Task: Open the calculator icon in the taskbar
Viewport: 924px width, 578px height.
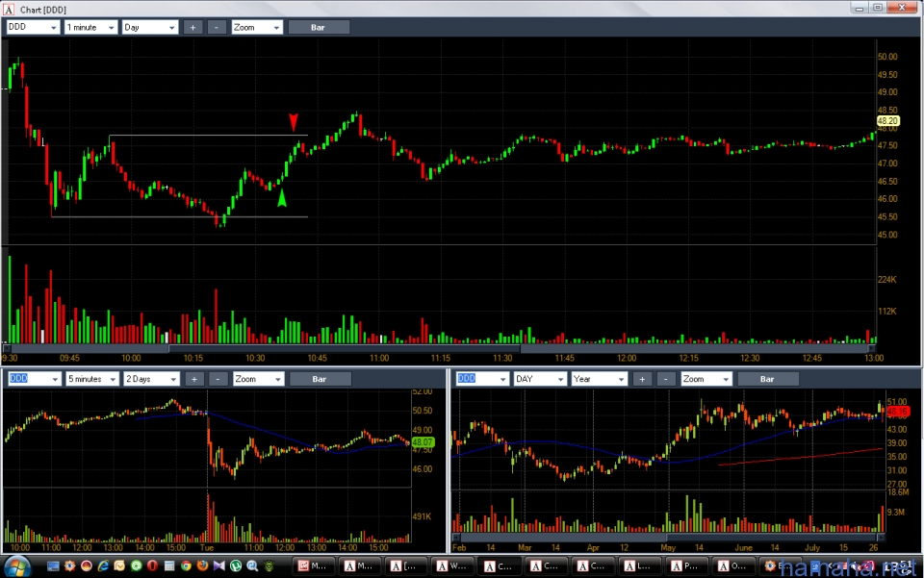Action: 169,566
